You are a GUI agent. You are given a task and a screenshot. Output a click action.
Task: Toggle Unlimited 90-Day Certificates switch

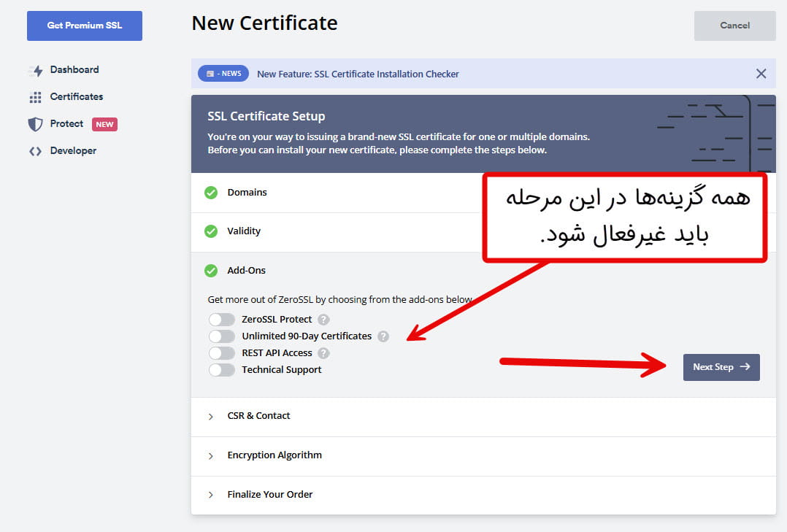222,336
